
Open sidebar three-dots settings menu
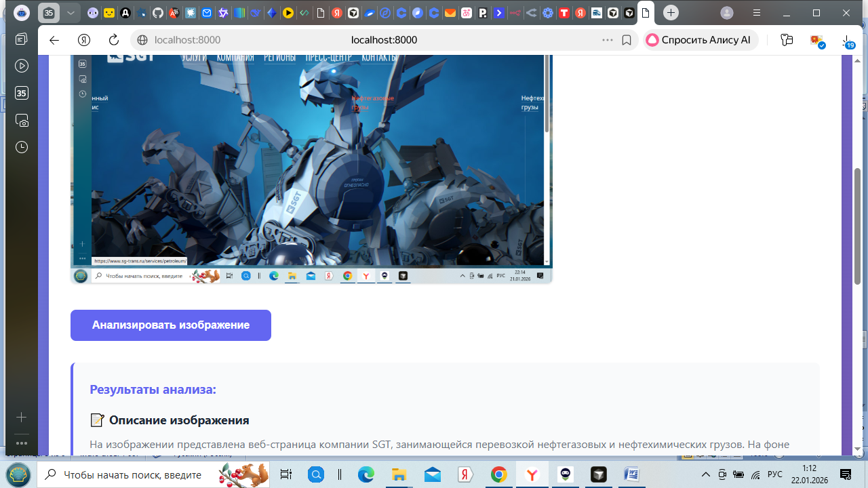tap(22, 443)
